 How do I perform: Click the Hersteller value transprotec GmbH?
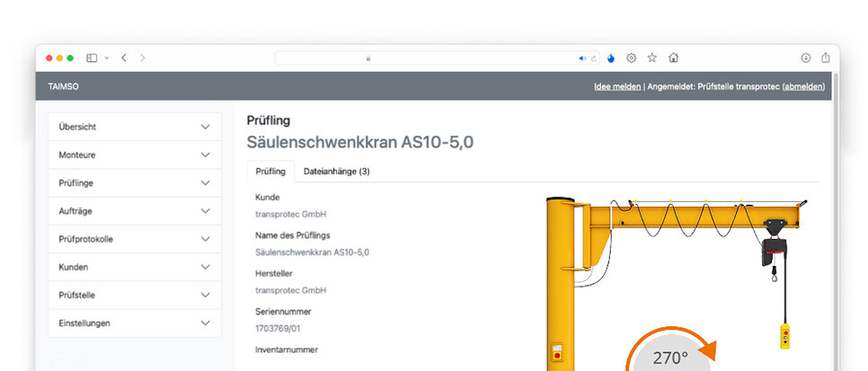click(x=290, y=290)
